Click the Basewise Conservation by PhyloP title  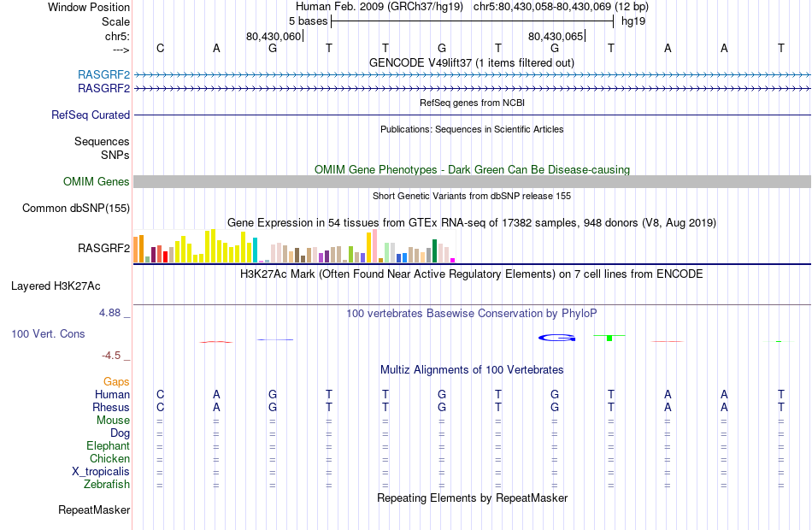(x=471, y=314)
